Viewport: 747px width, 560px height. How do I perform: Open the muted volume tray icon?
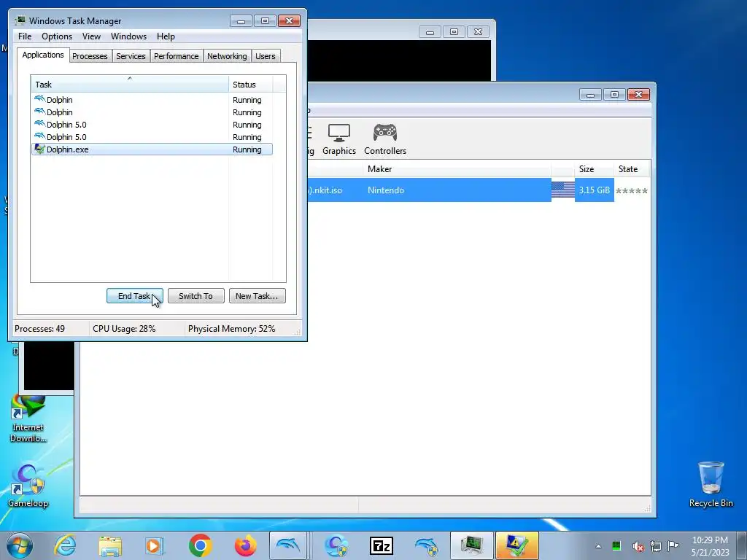pyautogui.click(x=638, y=546)
